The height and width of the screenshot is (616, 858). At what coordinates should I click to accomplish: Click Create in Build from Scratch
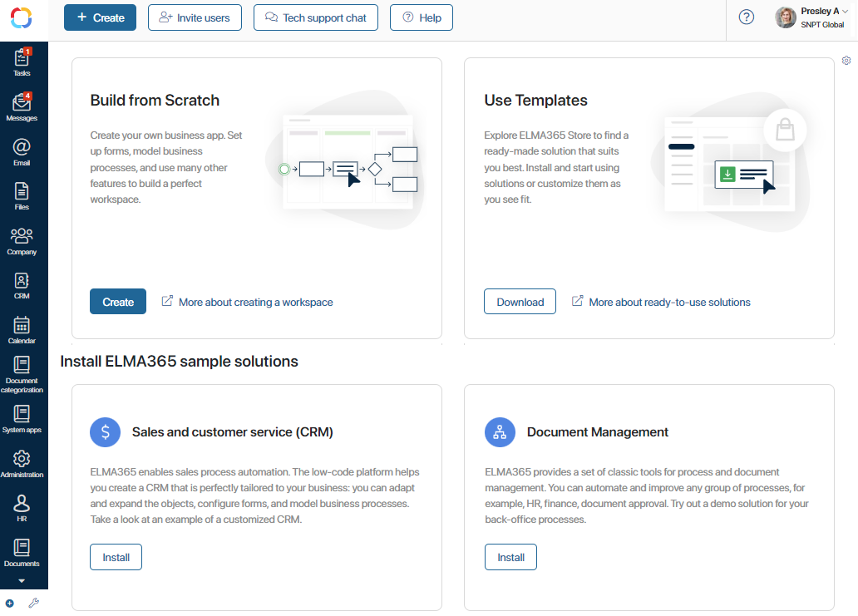click(x=118, y=302)
